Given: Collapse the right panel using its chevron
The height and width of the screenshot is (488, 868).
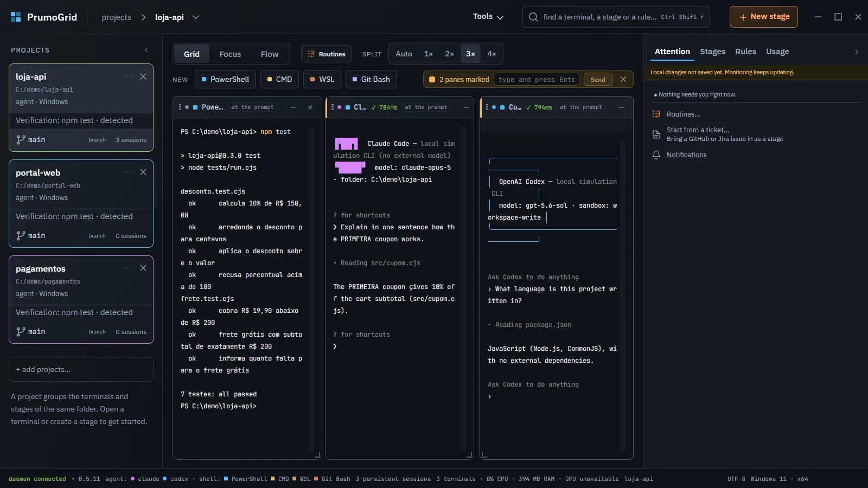Looking at the screenshot, I should tap(857, 52).
